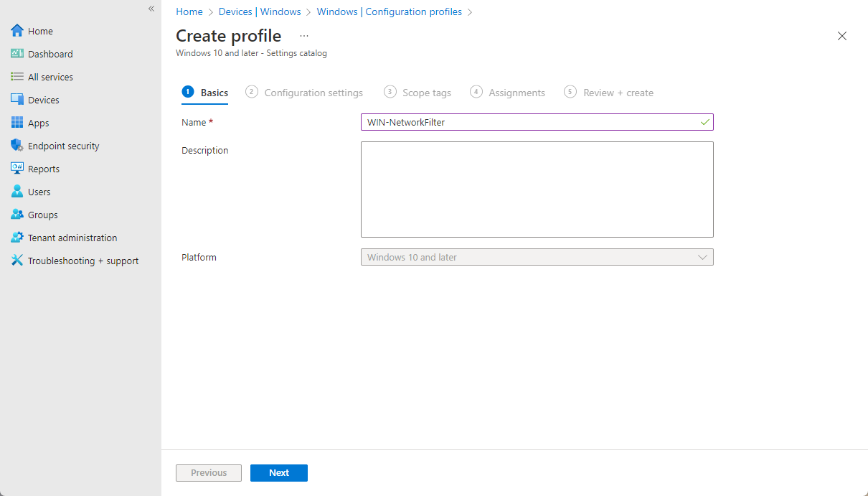The height and width of the screenshot is (496, 868).
Task: Click the Next button
Action: (x=279, y=473)
